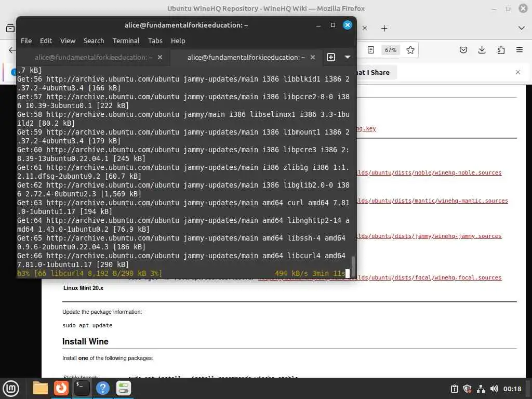The height and width of the screenshot is (399, 532).
Task: Close the second terminal tab
Action: coord(312,57)
